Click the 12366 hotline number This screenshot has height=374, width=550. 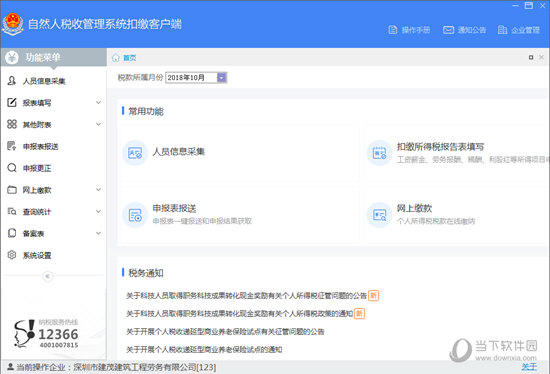coord(58,334)
